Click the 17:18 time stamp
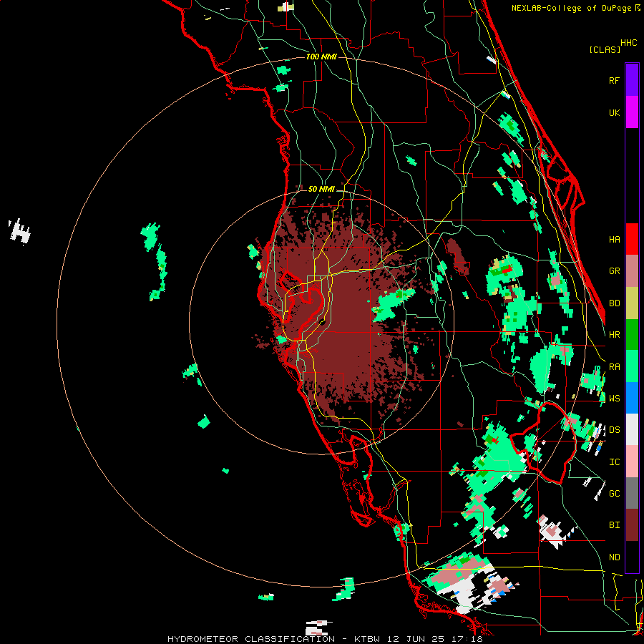The image size is (644, 644). pyautogui.click(x=466, y=639)
